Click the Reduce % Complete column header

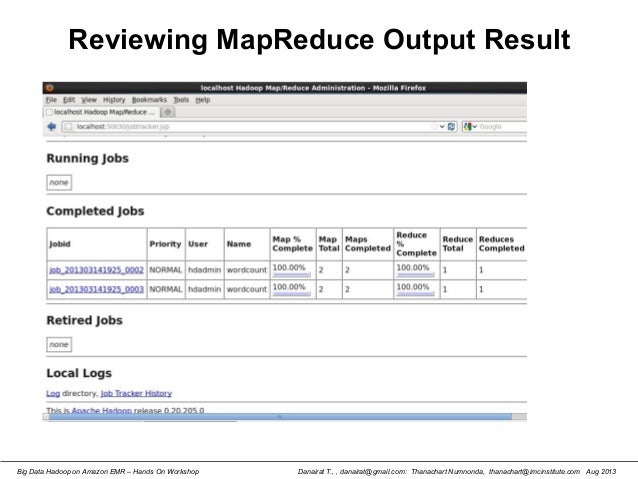pos(416,244)
